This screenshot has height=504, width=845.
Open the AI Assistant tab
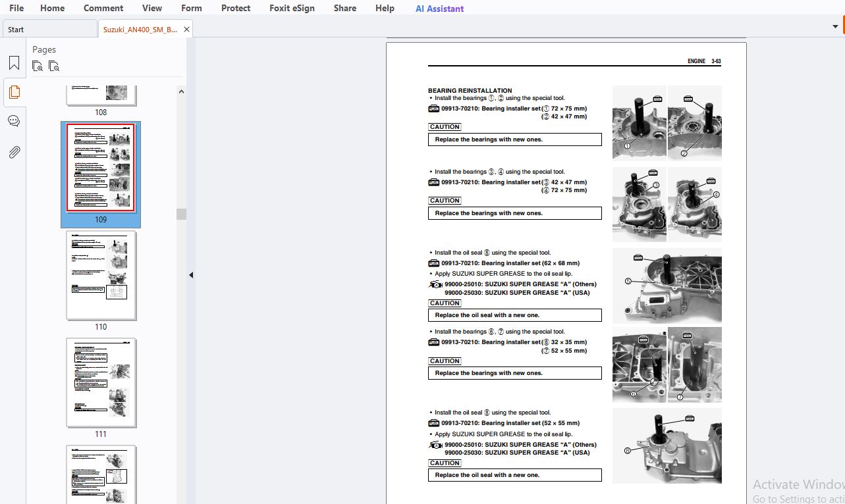(439, 9)
